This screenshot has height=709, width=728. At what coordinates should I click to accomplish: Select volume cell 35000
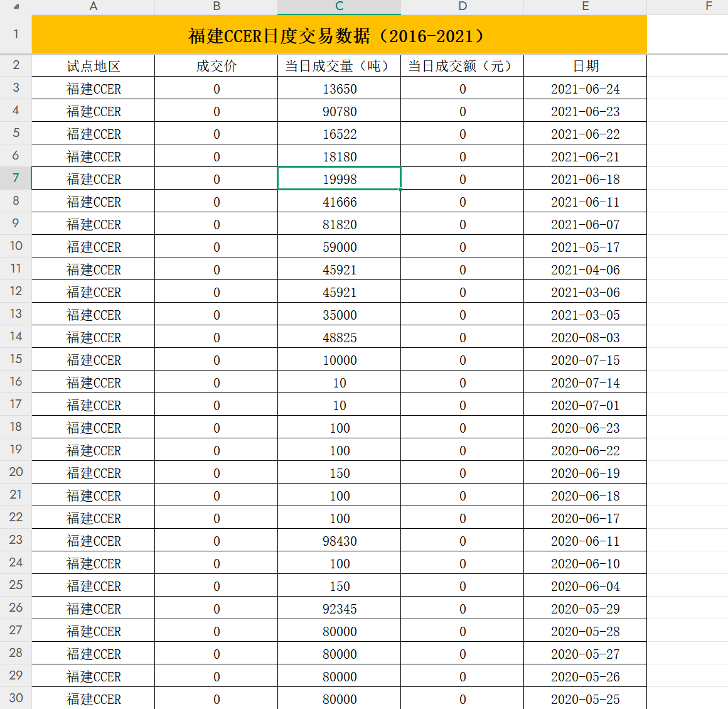coord(339,315)
